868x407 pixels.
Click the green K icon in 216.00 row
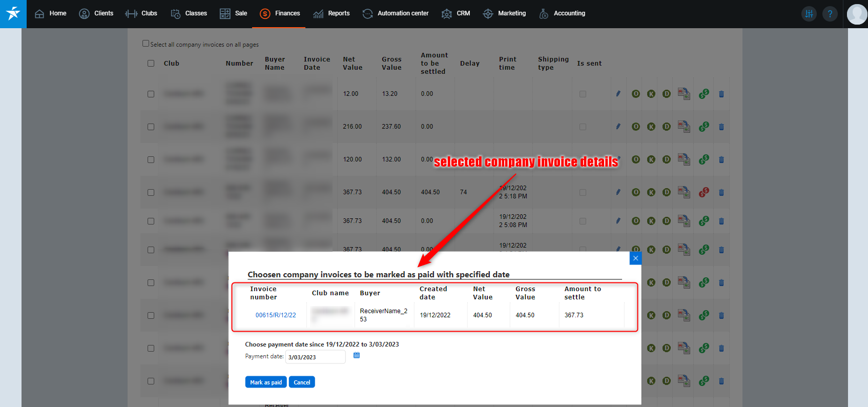[651, 127]
